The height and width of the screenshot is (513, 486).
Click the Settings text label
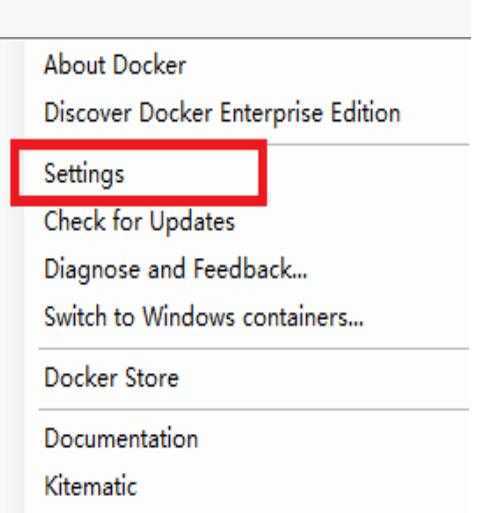click(x=84, y=174)
